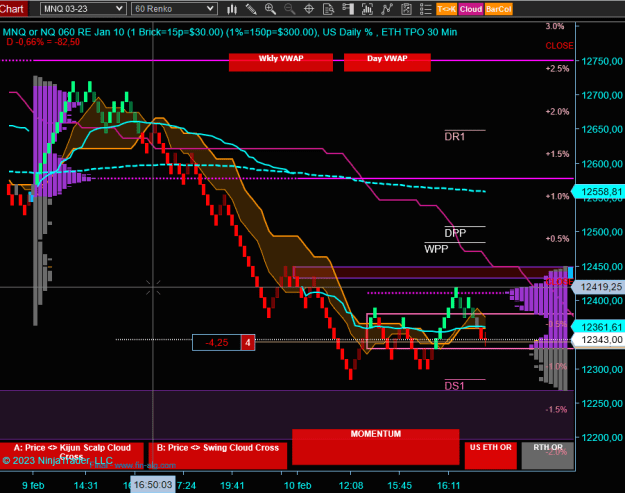Screen dimensions: 625x493
Task: Select the drawing tools pencil icon
Action: (251, 9)
